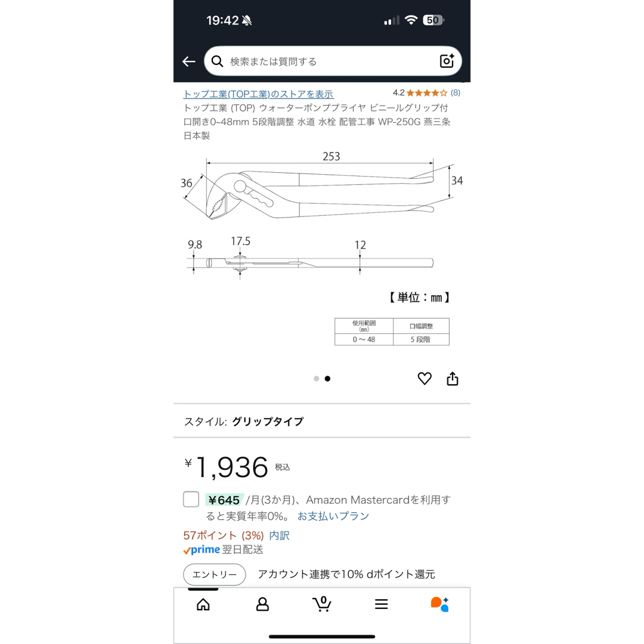The height and width of the screenshot is (644, 644).
Task: Tap the back arrow icon
Action: [x=188, y=61]
